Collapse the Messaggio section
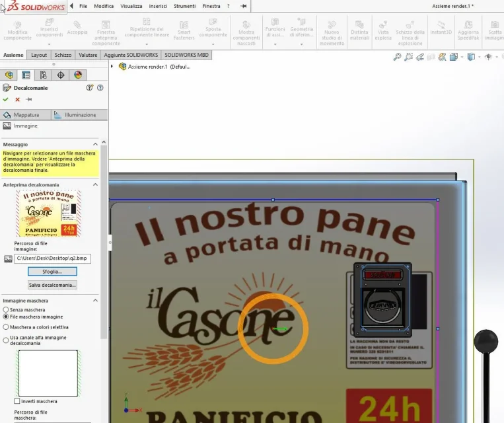Screen dimensions: 504x423 (x=96, y=144)
